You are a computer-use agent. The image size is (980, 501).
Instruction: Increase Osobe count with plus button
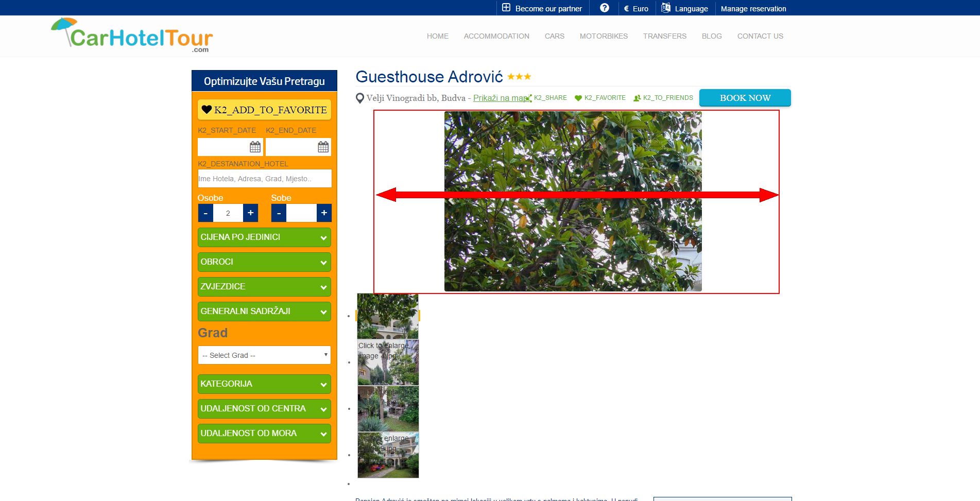click(x=251, y=213)
